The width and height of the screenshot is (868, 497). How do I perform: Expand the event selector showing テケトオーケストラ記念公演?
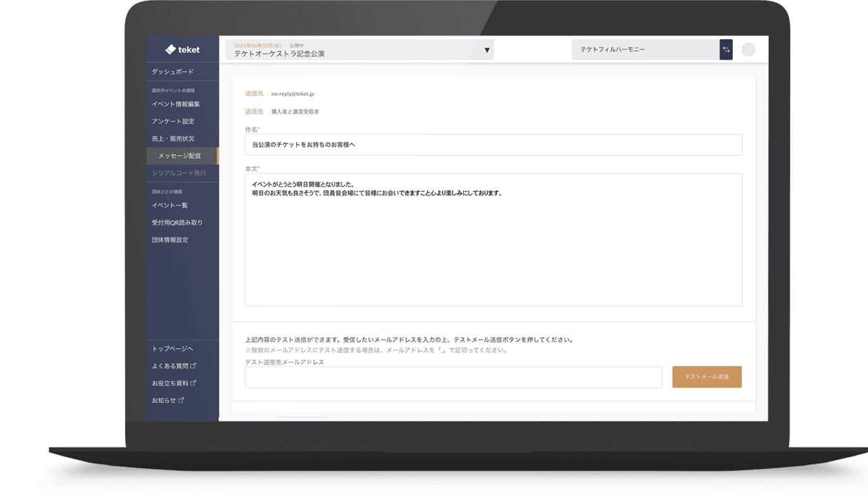(x=486, y=49)
